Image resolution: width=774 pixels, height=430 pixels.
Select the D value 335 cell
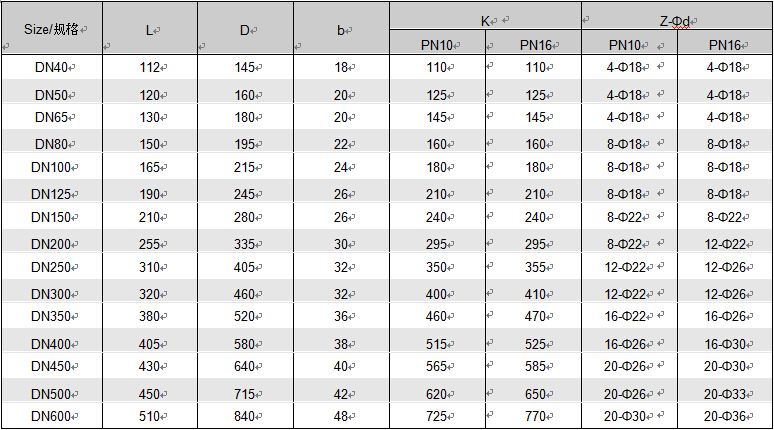[245, 243]
